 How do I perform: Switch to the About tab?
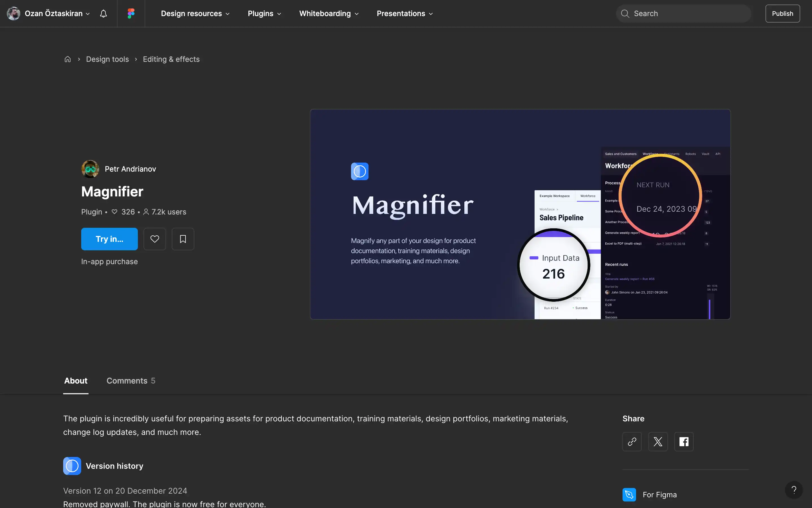coord(76,381)
